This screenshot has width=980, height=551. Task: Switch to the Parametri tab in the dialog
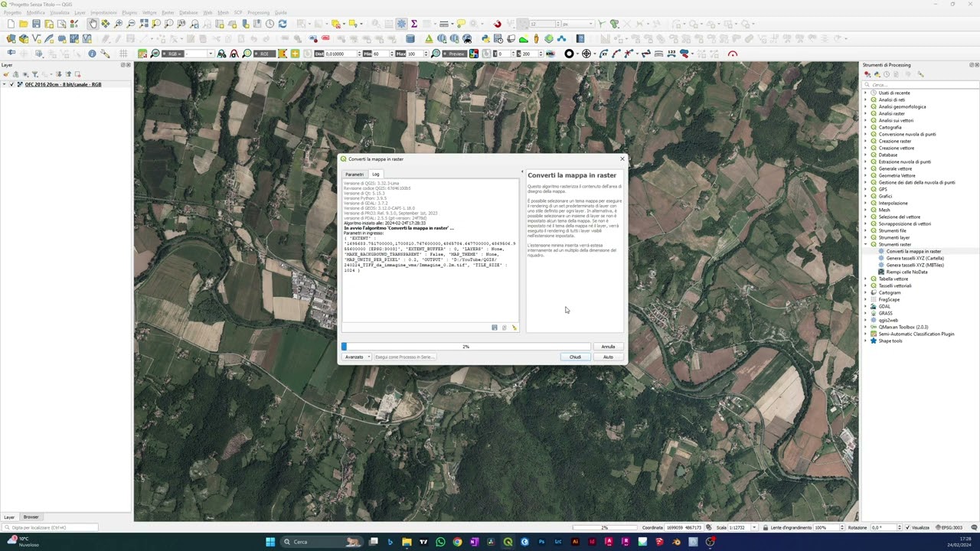(354, 174)
